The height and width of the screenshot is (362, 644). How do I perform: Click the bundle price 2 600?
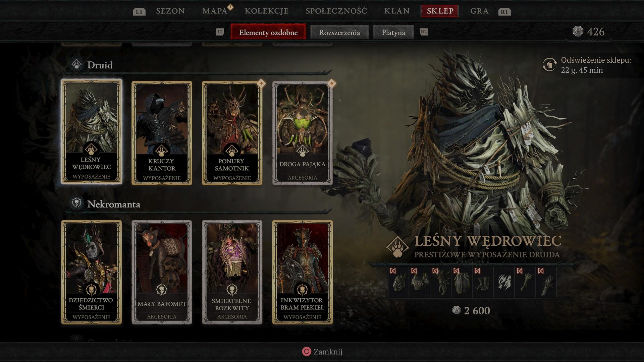(x=477, y=311)
